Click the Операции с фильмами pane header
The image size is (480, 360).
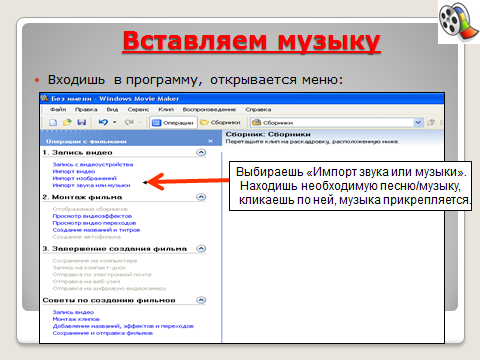131,139
